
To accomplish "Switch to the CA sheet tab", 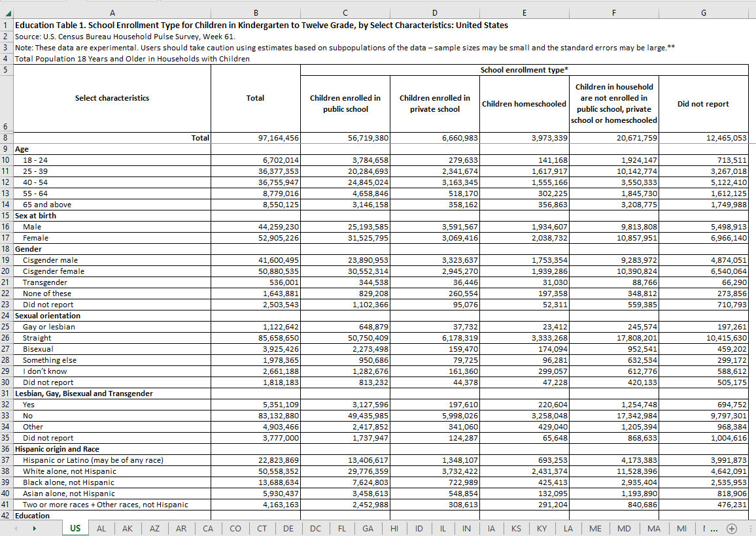I will click(208, 528).
